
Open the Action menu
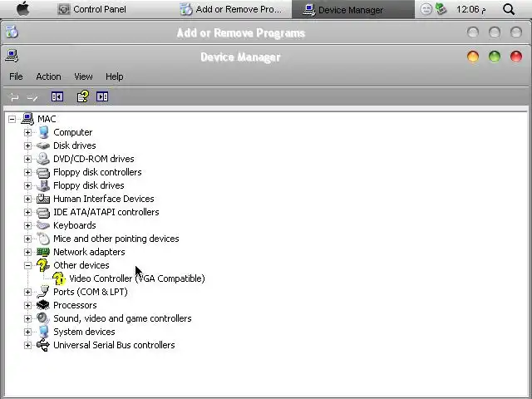point(48,76)
